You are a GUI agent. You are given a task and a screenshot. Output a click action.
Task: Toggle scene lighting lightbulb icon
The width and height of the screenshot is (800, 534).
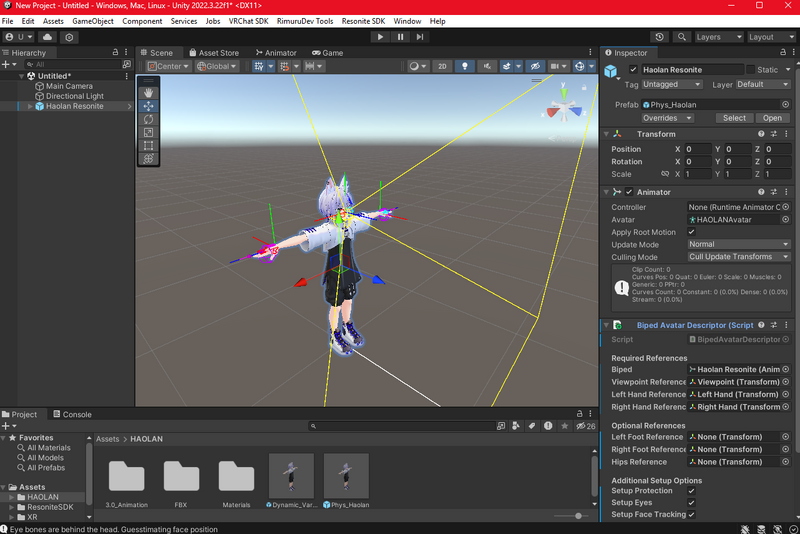click(464, 67)
